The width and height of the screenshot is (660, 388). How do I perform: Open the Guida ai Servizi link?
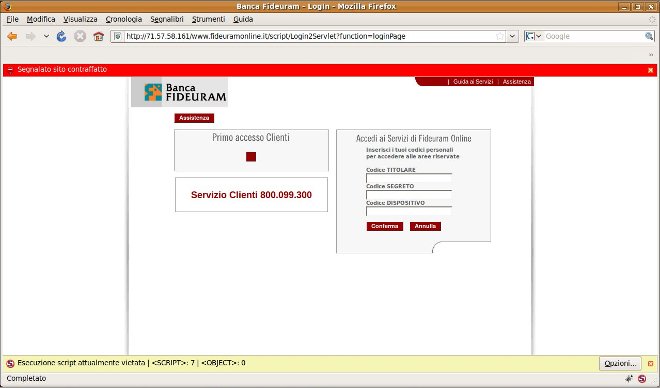pyautogui.click(x=473, y=82)
